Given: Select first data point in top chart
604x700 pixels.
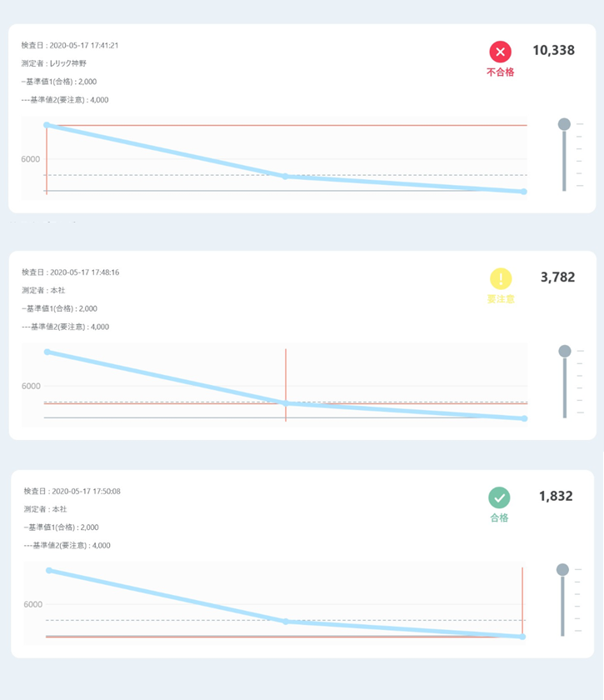Looking at the screenshot, I should [47, 125].
